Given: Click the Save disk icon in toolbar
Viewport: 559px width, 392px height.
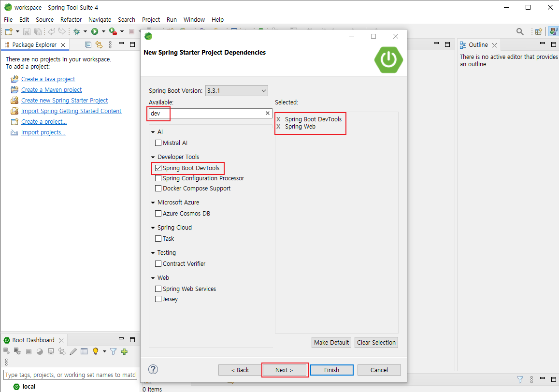Looking at the screenshot, I should pyautogui.click(x=27, y=32).
